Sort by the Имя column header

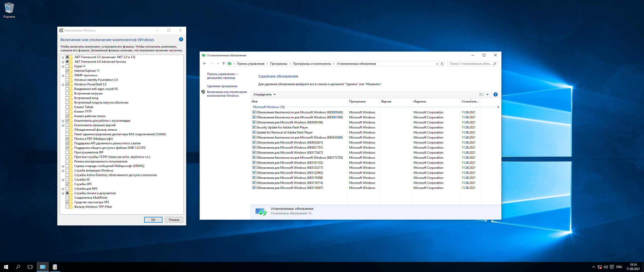[x=299, y=101]
